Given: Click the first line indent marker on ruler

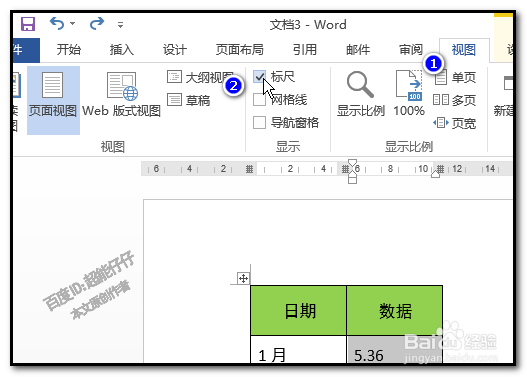Looking at the screenshot, I should click(352, 163).
